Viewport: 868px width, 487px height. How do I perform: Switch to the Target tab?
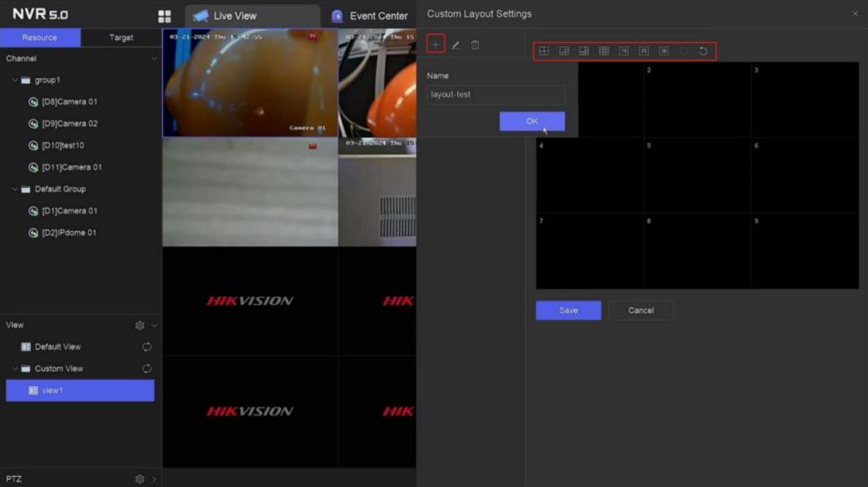[x=121, y=38]
